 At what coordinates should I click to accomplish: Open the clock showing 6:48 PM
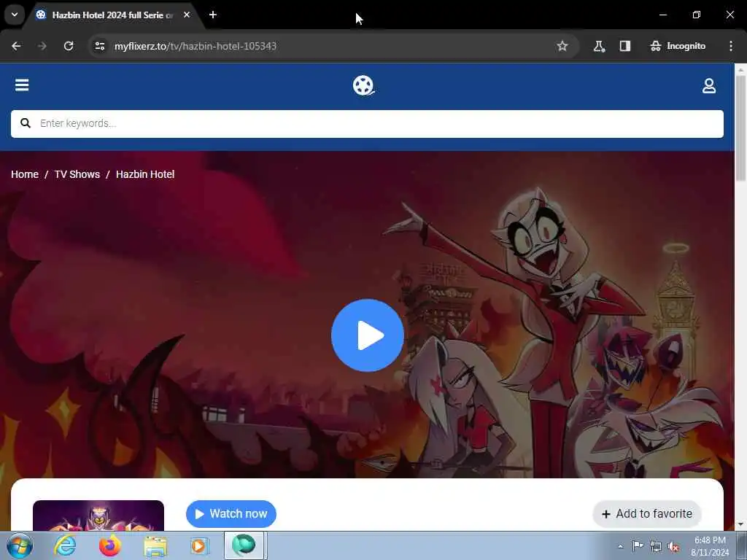[710, 546]
